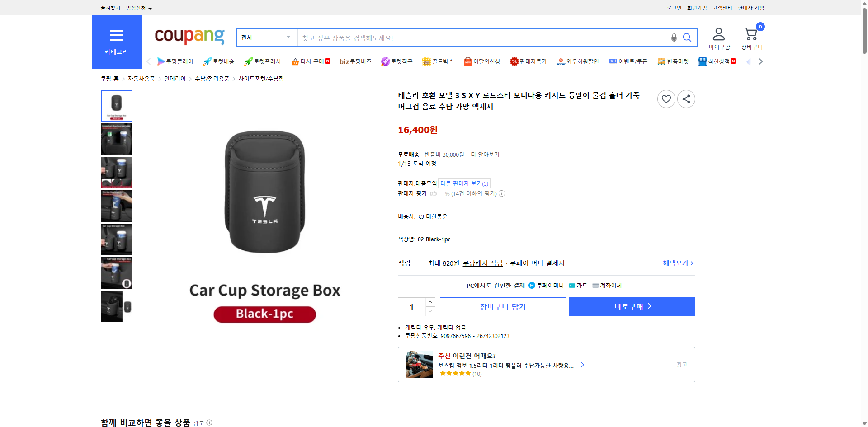
Task: Decrease quantity with the down arrow
Action: coord(430,311)
